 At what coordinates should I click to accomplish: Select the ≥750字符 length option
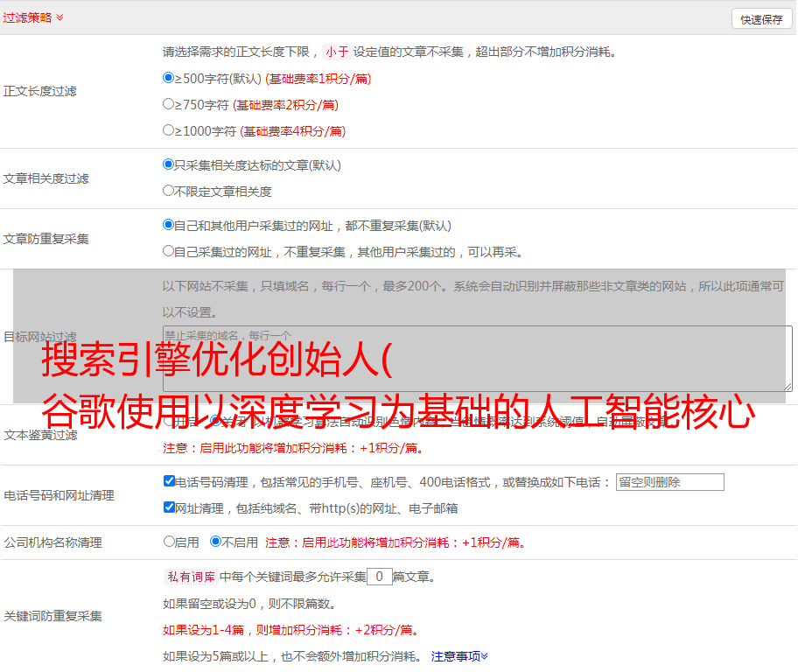169,104
